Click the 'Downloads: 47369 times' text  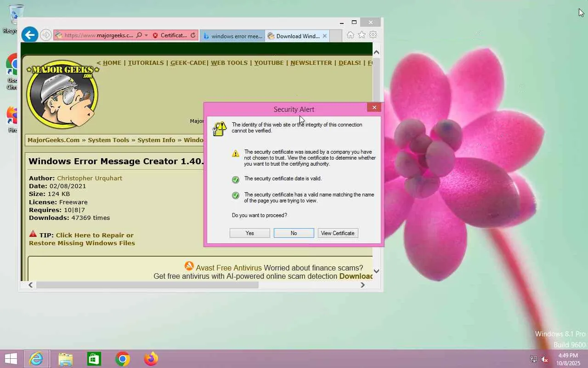(69, 218)
